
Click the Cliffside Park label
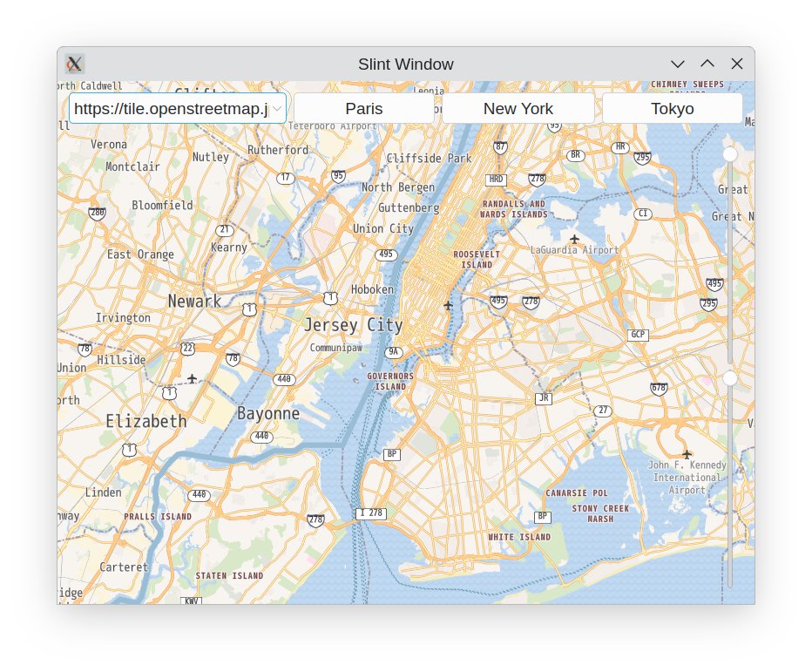[x=430, y=159]
